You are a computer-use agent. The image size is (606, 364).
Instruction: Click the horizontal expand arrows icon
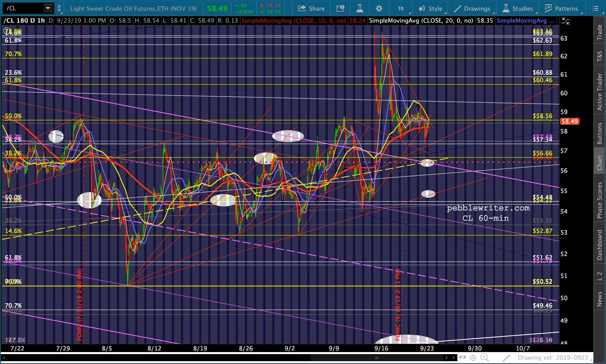[462, 358]
